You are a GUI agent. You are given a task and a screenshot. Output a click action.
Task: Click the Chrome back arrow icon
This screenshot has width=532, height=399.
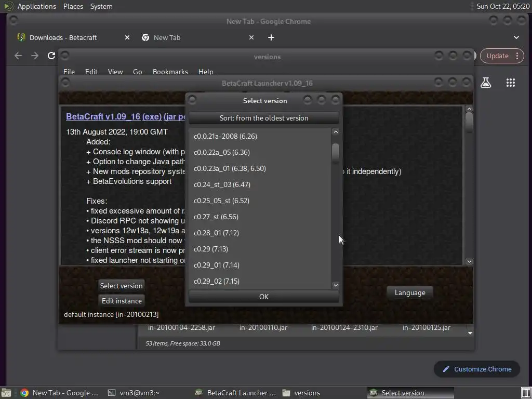[x=18, y=56]
